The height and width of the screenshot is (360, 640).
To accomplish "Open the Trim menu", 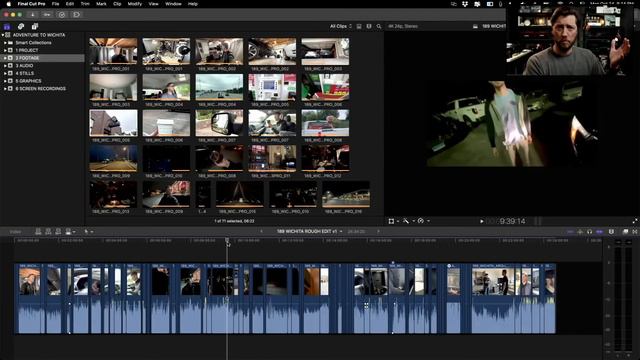I will pos(85,4).
